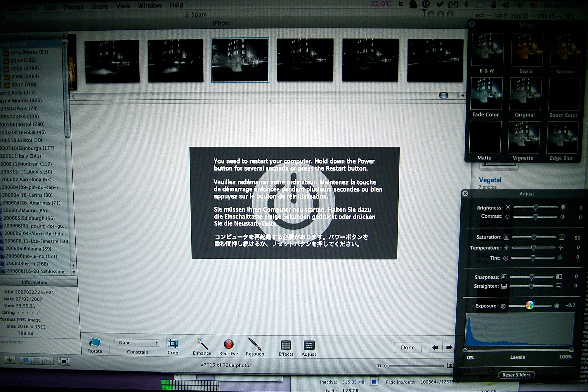The width and height of the screenshot is (588, 392).
Task: Open the Wi-Fi status icon in menu bar
Action: point(520,5)
